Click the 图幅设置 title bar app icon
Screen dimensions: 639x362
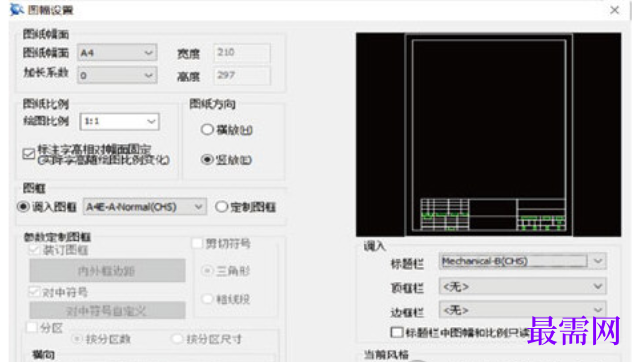17,9
